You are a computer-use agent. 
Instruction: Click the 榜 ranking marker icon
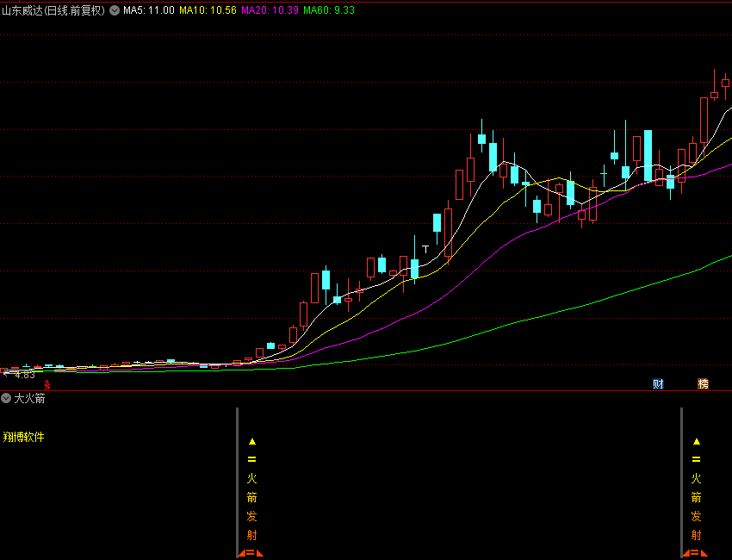pos(703,384)
